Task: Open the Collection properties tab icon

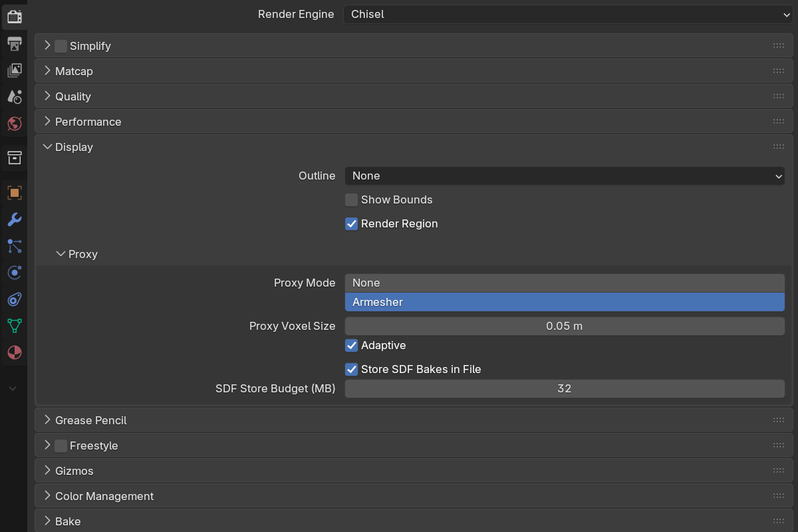Action: [14, 158]
